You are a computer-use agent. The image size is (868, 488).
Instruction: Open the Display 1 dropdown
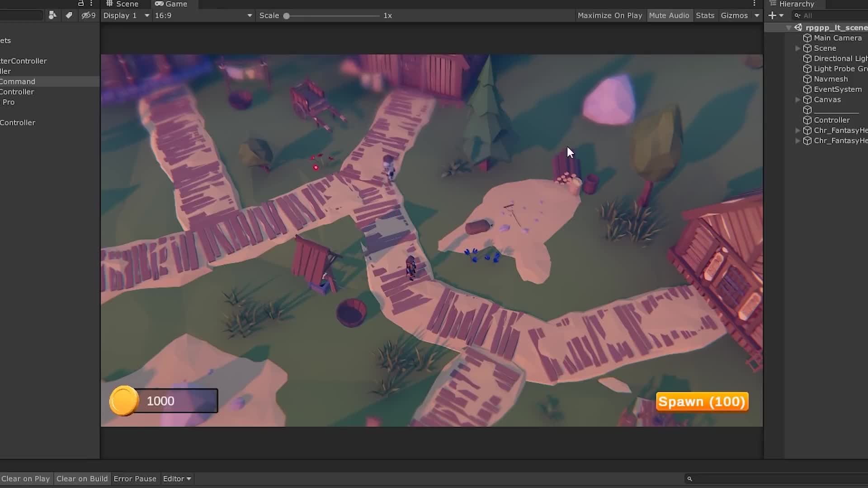click(125, 15)
